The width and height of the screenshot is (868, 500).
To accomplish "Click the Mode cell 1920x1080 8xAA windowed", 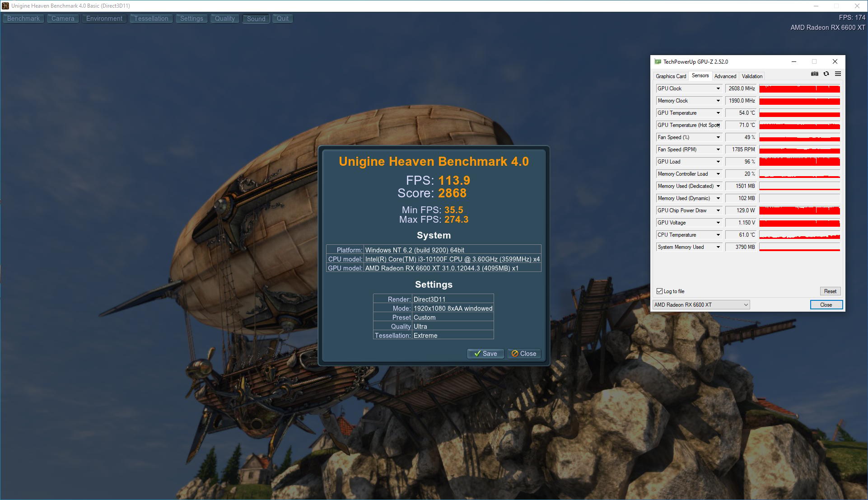I will 453,308.
